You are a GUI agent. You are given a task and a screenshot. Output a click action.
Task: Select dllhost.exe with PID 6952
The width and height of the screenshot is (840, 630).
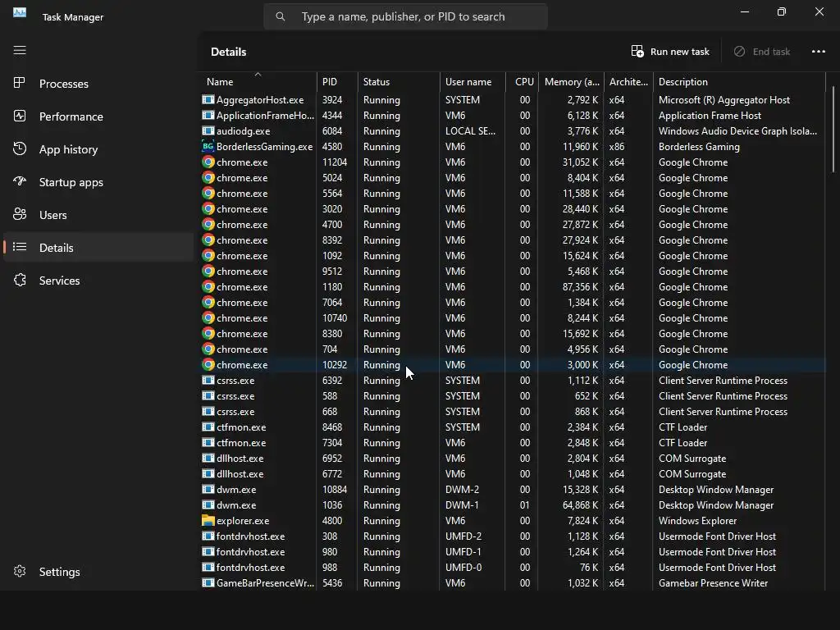(513, 458)
